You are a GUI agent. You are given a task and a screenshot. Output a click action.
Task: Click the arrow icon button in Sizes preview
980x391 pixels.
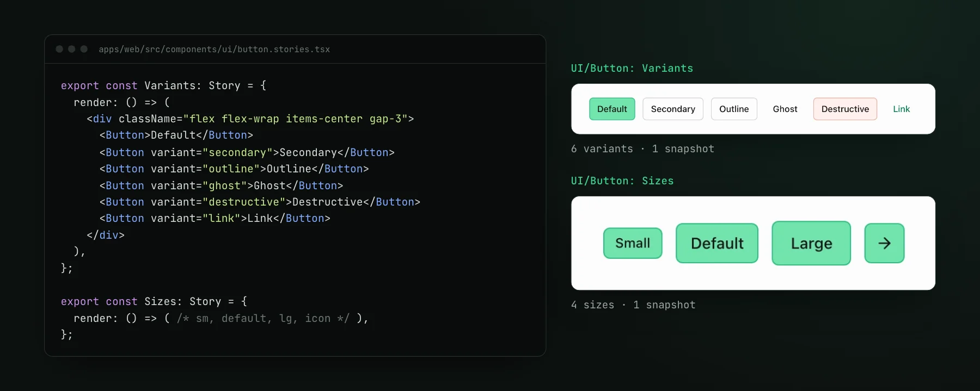[884, 243]
